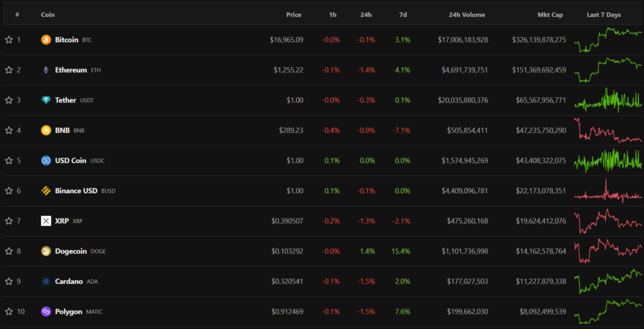Sort by the Coin column header

(x=48, y=15)
